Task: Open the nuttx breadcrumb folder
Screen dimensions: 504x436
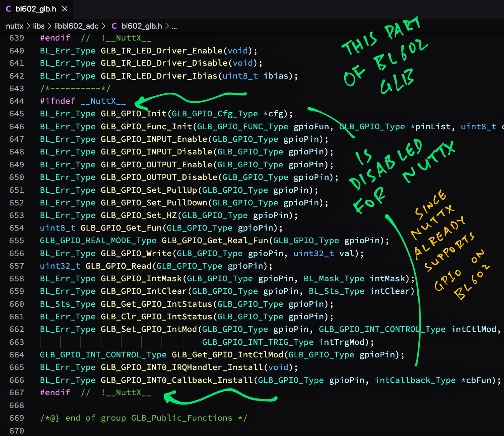Action: tap(15, 26)
